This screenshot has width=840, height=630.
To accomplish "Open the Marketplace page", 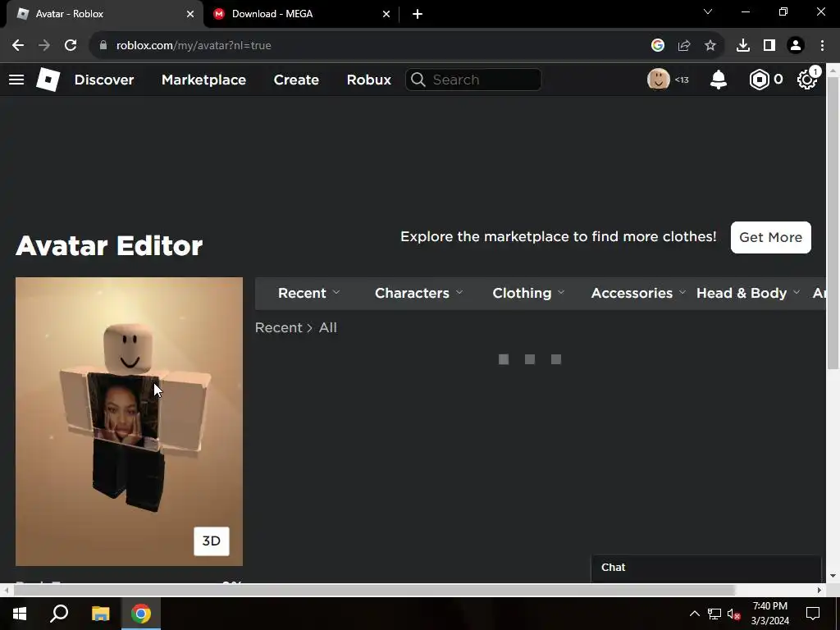I will [203, 80].
